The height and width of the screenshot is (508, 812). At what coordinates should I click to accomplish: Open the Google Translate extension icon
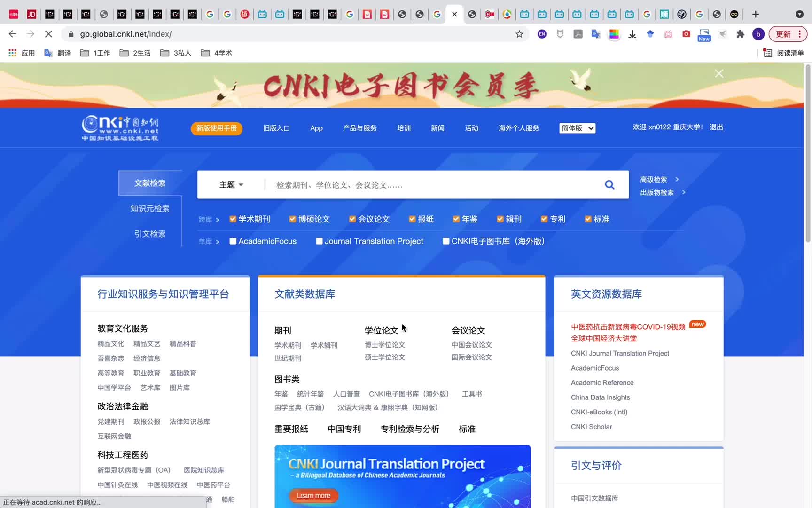pyautogui.click(x=596, y=34)
